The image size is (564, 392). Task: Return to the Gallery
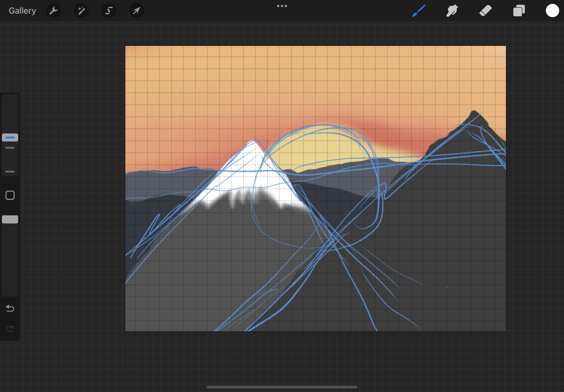point(22,11)
